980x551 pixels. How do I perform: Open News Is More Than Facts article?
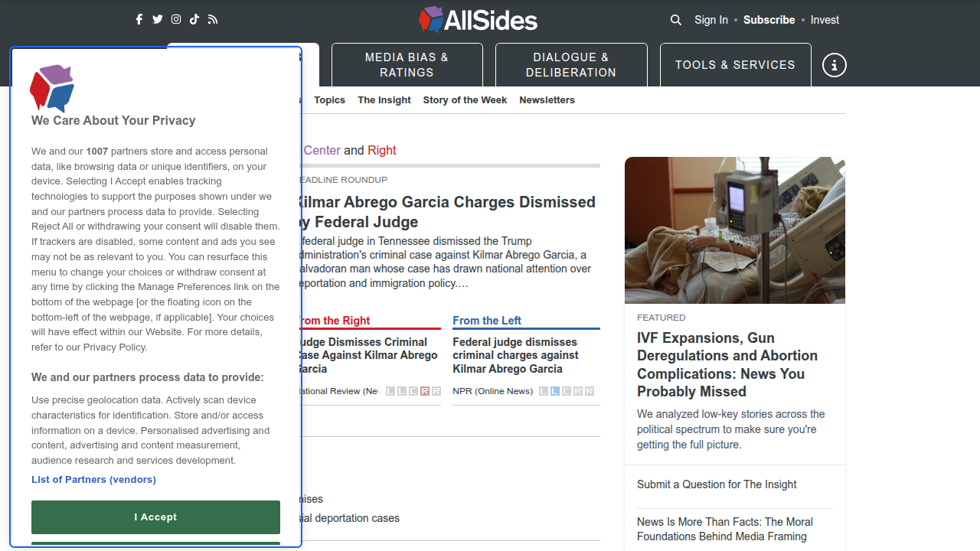[x=725, y=530]
